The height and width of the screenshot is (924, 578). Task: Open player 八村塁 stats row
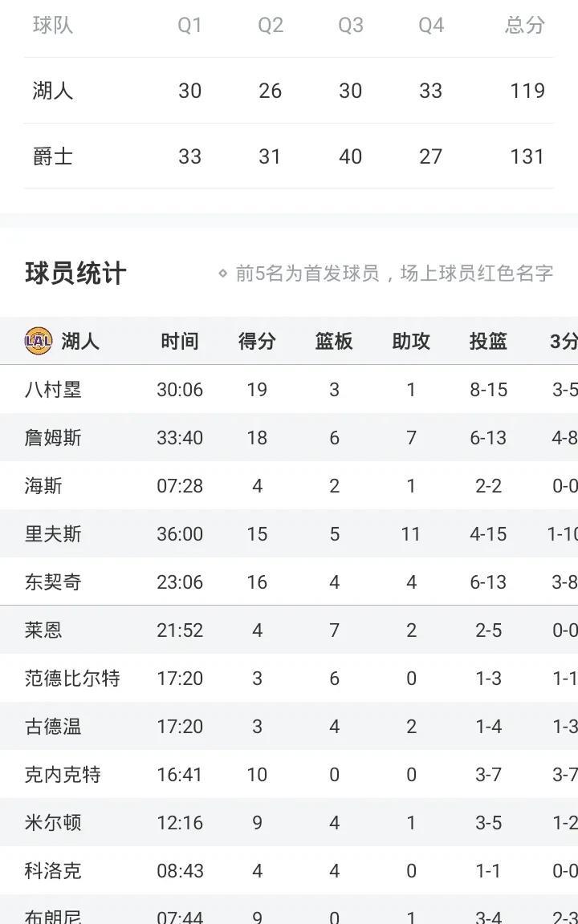pyautogui.click(x=53, y=390)
